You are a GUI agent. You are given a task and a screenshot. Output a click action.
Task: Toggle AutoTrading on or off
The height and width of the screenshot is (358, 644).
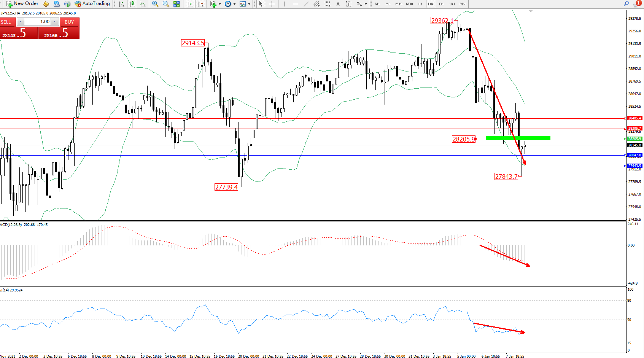pyautogui.click(x=92, y=4)
